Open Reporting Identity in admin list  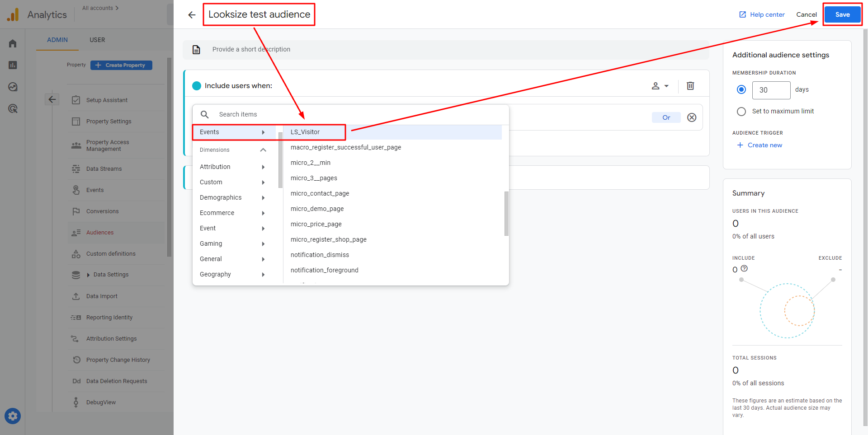coord(109,318)
